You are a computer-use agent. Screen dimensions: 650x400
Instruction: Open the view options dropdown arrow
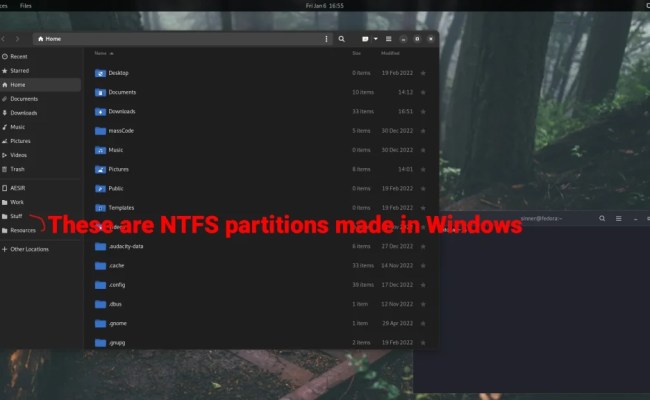coord(376,39)
